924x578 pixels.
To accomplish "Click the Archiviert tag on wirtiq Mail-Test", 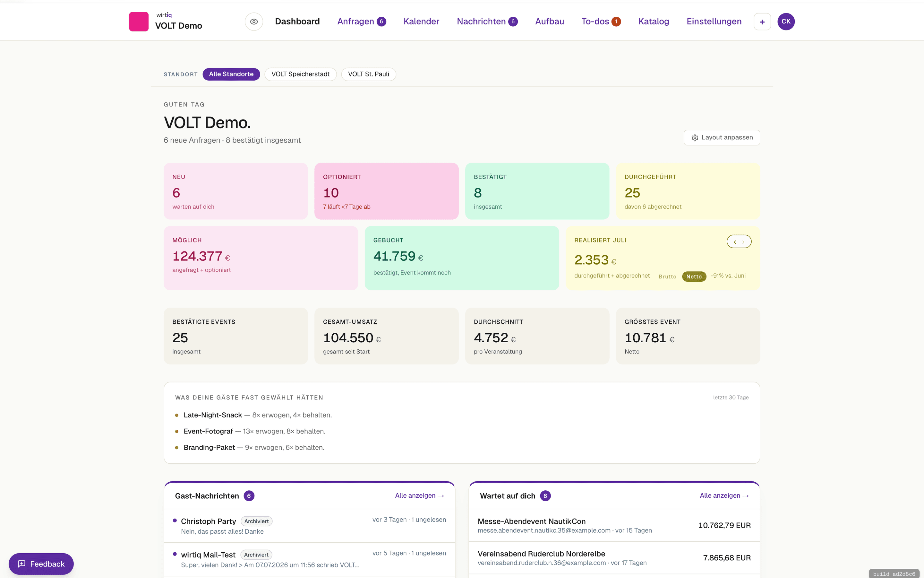I will [256, 555].
